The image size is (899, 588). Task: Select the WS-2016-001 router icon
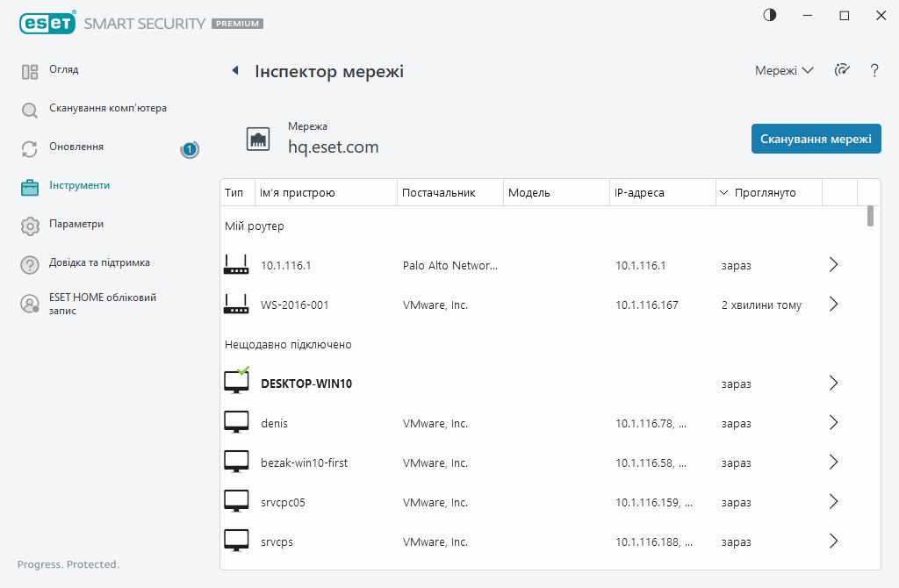coord(236,305)
